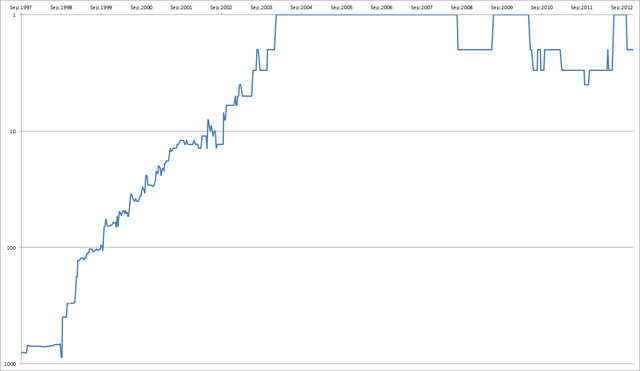Select the Sep.2007 date label
Image resolution: width=640 pixels, height=371 pixels.
click(x=422, y=7)
